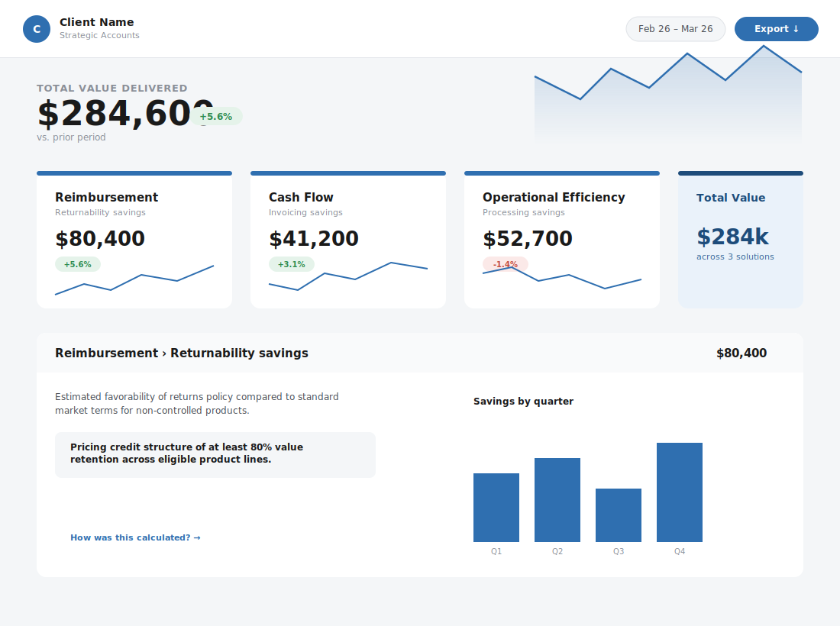840x626 pixels.
Task: Open the Total Value summary card
Action: [741, 240]
